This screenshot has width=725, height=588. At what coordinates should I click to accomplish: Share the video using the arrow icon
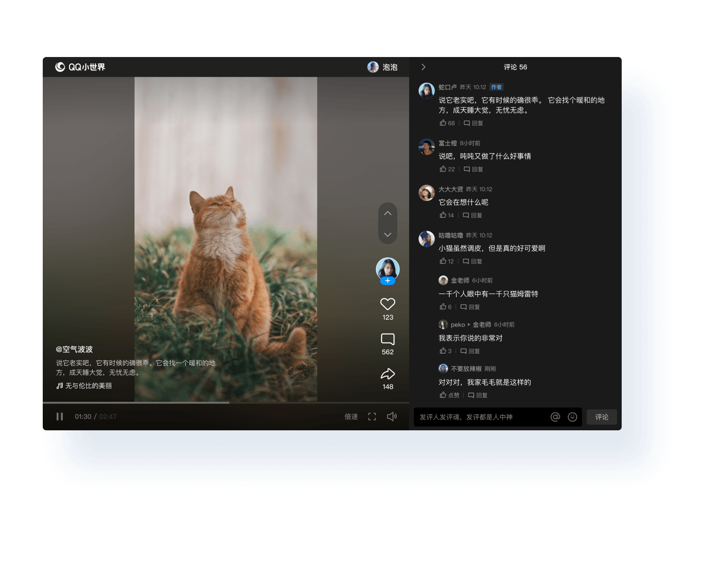[387, 374]
